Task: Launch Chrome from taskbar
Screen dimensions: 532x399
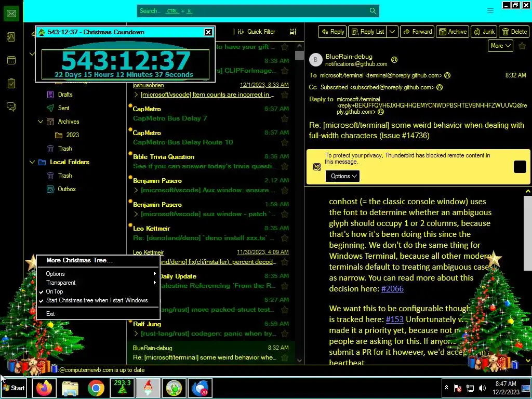Action: 96,388
